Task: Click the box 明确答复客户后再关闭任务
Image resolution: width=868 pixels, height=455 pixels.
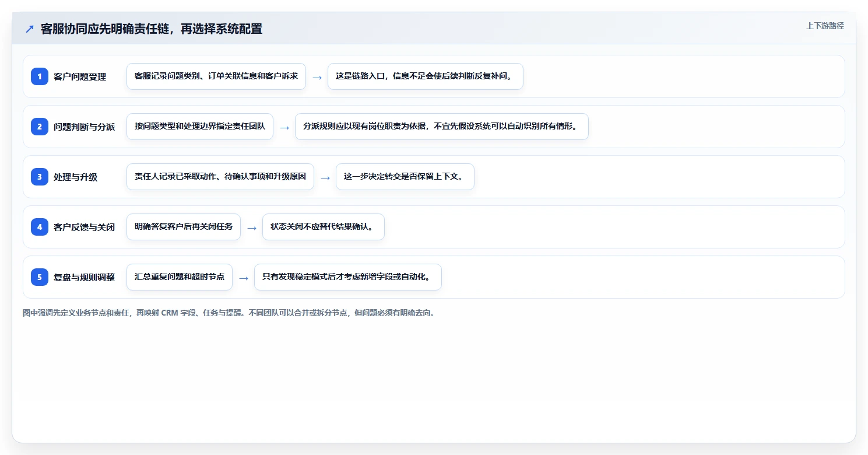Action: pos(184,227)
